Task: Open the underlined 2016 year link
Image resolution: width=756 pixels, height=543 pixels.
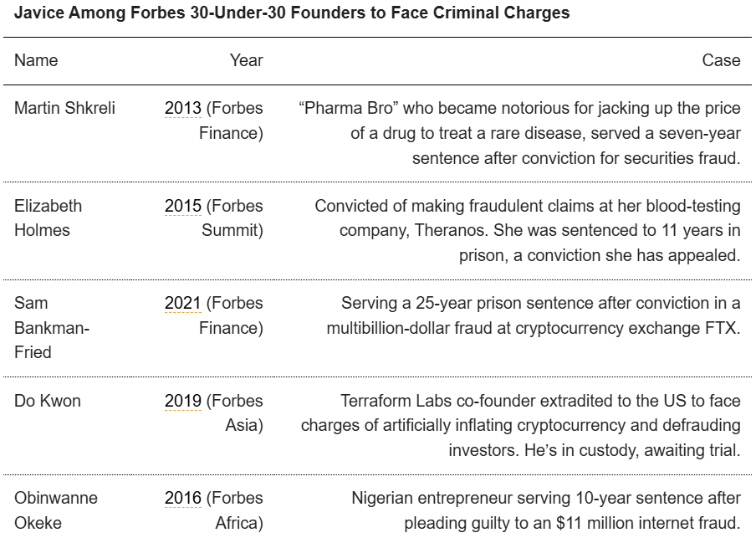Action: (183, 498)
